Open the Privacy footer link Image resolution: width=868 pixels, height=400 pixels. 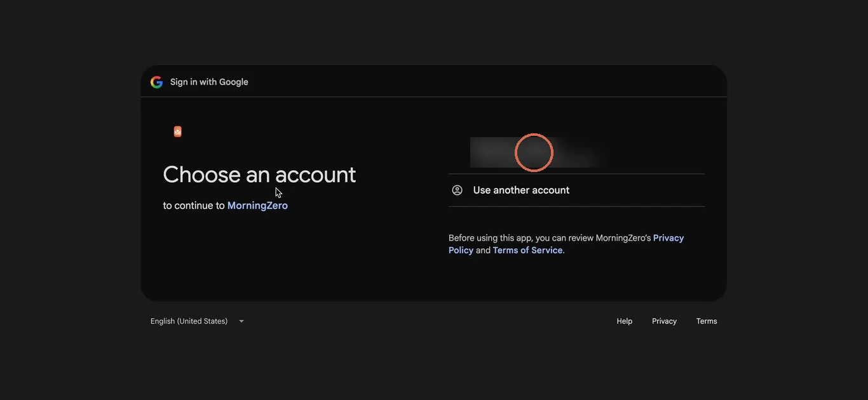coord(664,321)
